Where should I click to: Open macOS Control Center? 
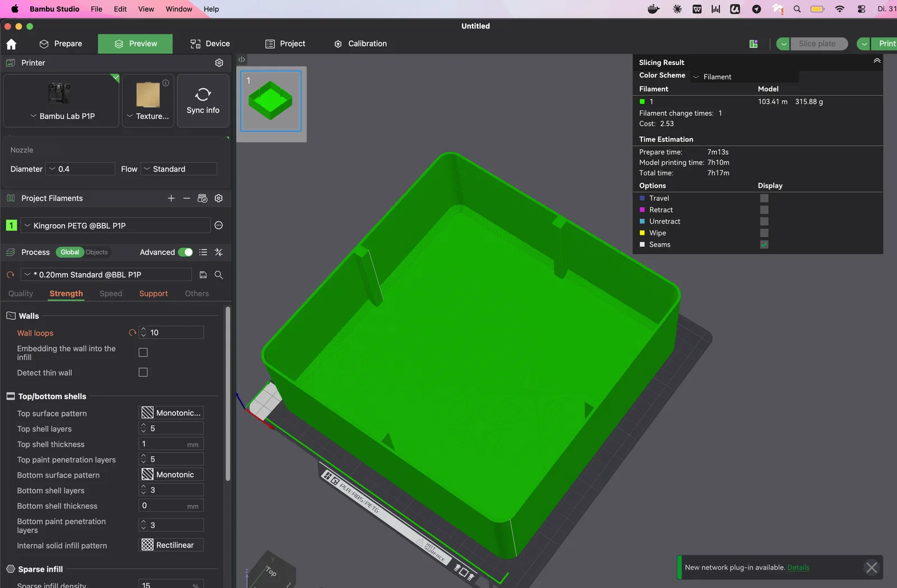(x=862, y=9)
